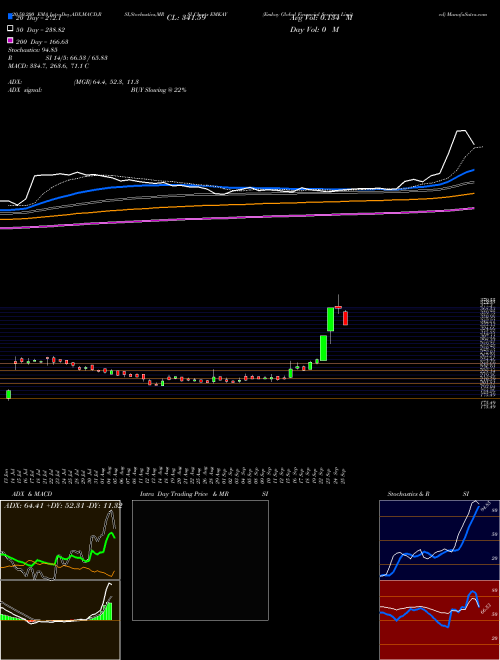Screen dimensions: 500x660
Task: Click the ADX 64.41 +DY 52.31 readout
Action: click(x=63, y=506)
